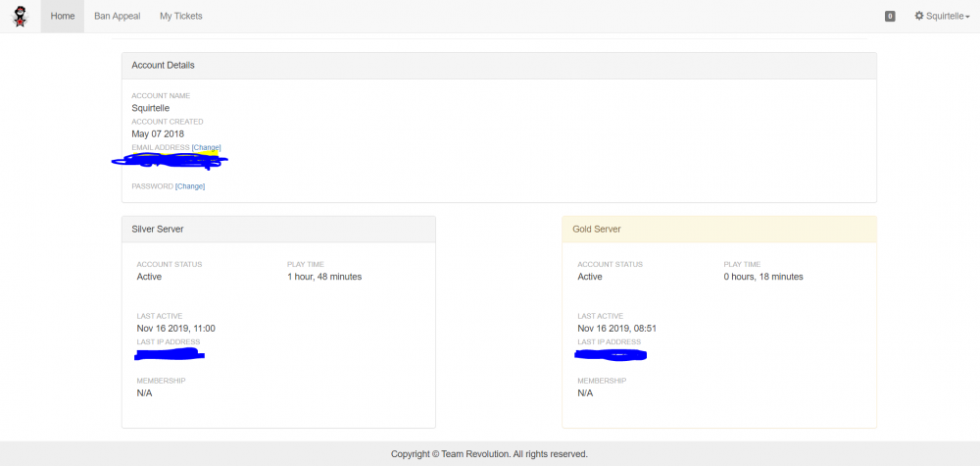The image size is (980, 466).
Task: Open the notification counter badge
Action: 890,17
